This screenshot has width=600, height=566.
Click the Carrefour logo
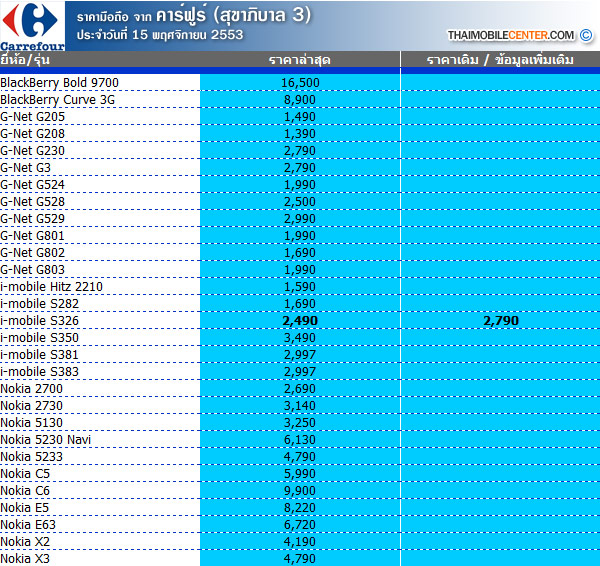pyautogui.click(x=33, y=26)
